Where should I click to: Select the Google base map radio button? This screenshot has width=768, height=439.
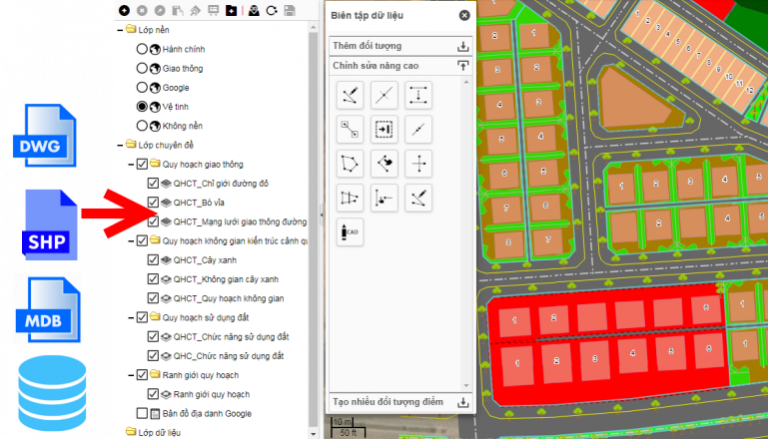tap(142, 87)
